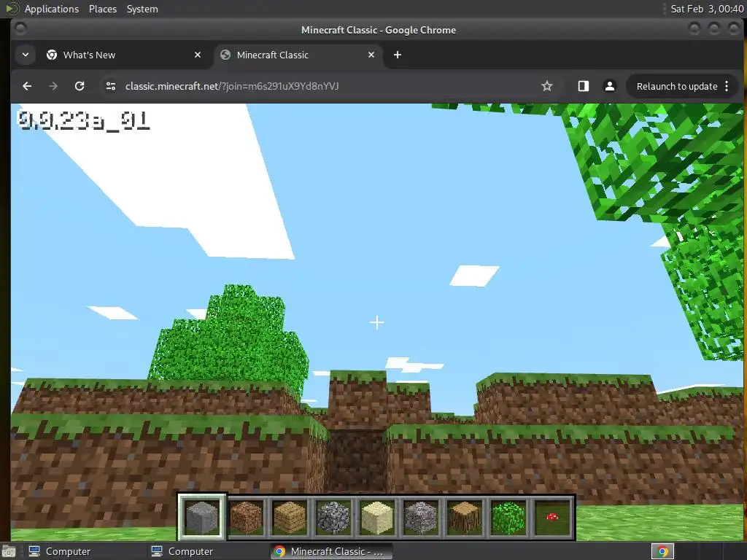Image resolution: width=747 pixels, height=560 pixels.
Task: Select the gravel block in hotbar
Action: tap(421, 517)
